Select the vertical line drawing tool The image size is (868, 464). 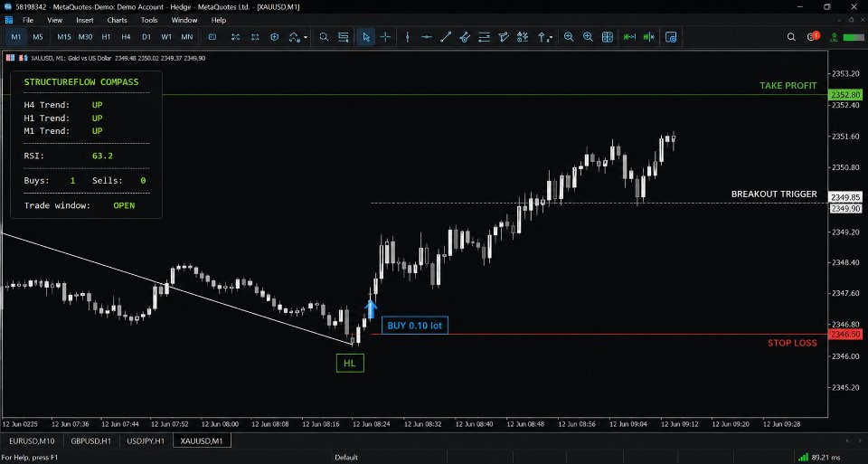[x=408, y=37]
